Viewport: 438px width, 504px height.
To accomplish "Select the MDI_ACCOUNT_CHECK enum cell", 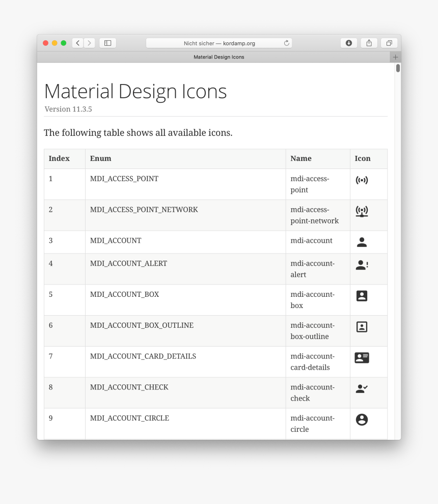I will [x=185, y=393].
